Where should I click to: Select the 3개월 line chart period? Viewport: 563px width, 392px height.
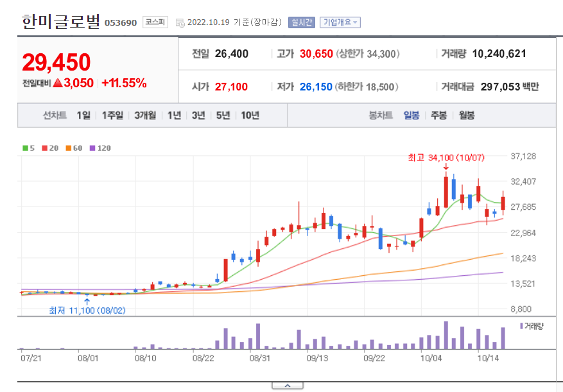[x=145, y=115]
